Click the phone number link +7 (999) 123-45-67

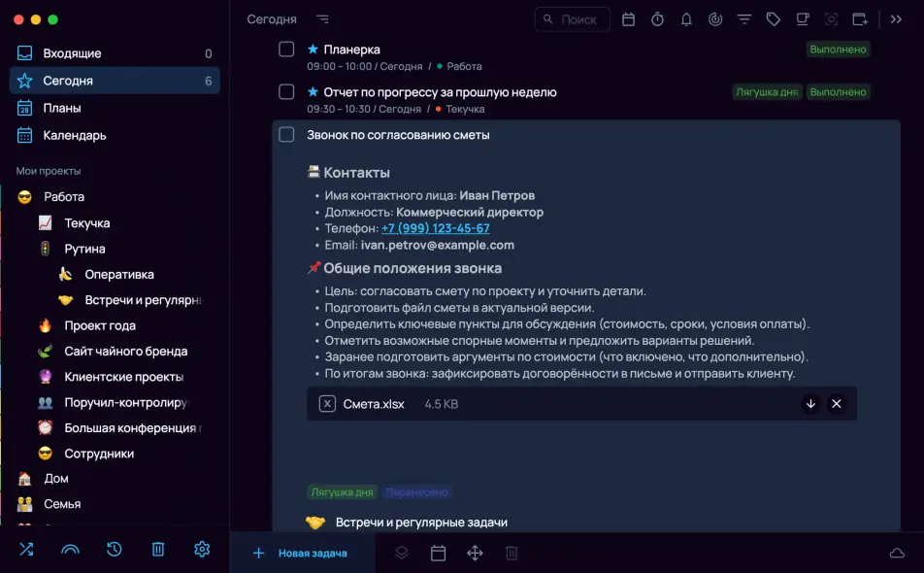[435, 228]
